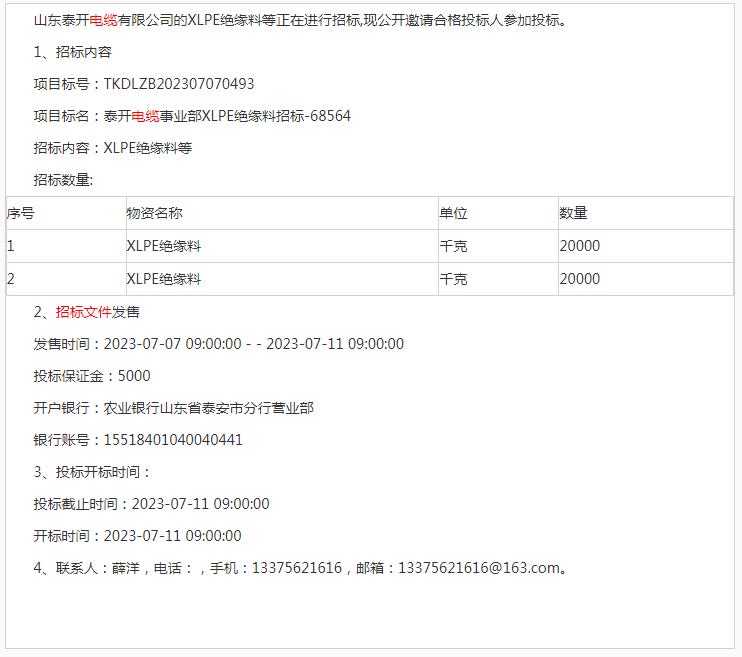Click the 1、招标内容 heading

72,52
